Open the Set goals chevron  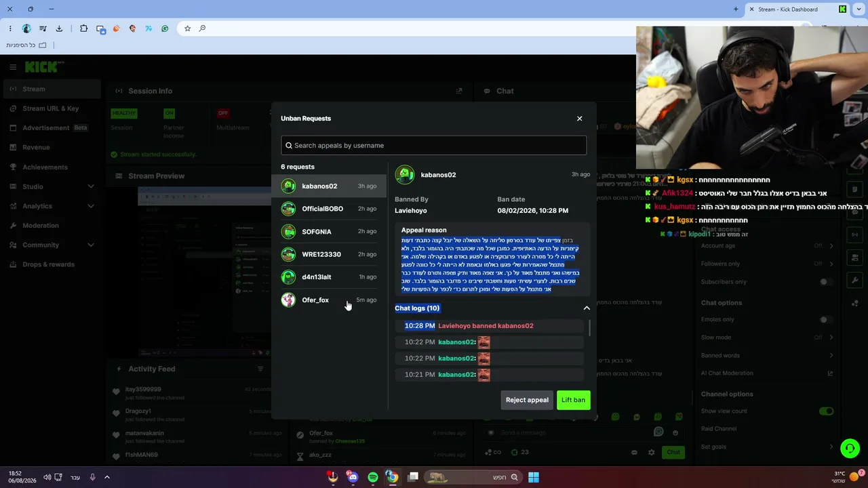tap(831, 447)
